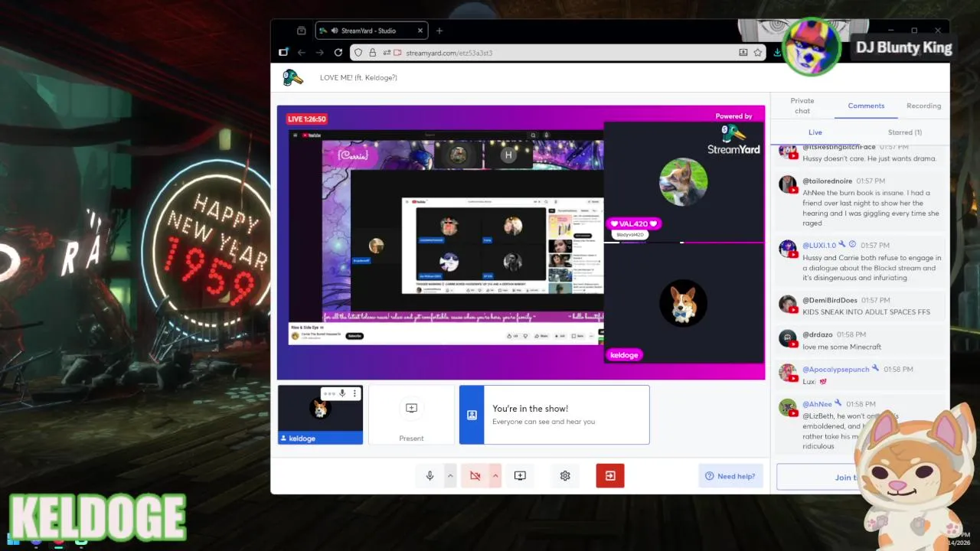Select the keldoge participant thumbnail
Image resolution: width=980 pixels, height=551 pixels.
click(x=320, y=414)
